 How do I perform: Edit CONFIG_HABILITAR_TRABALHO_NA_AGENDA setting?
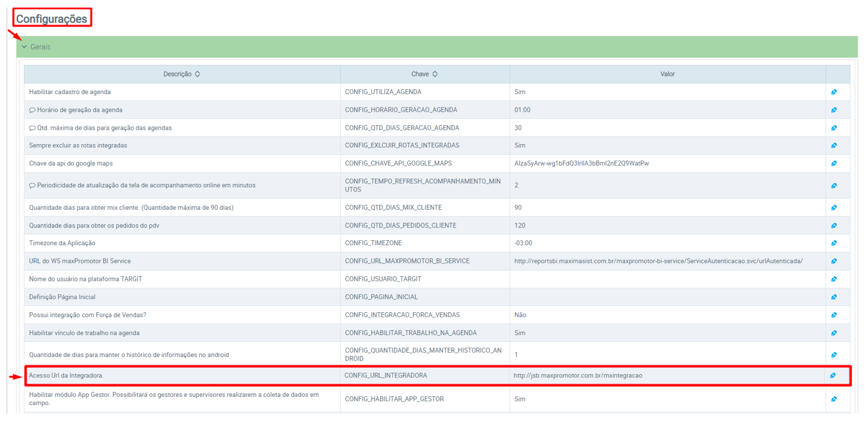point(834,332)
